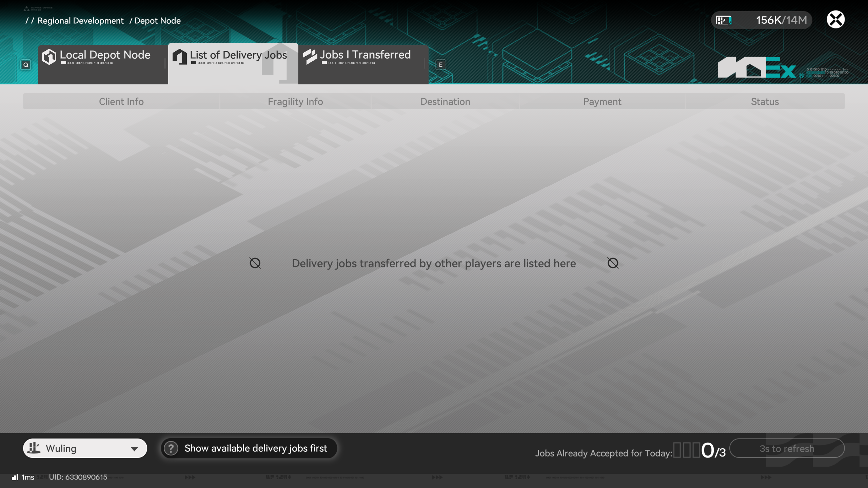The height and width of the screenshot is (488, 868).
Task: Click the Wuling region emblem icon
Action: pos(34,448)
